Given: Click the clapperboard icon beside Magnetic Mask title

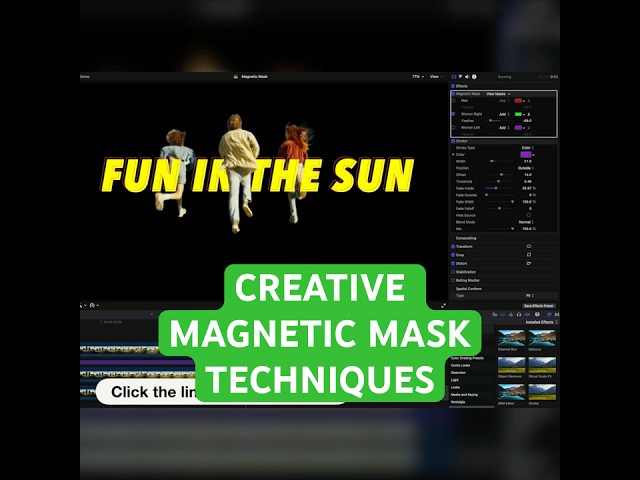Looking at the screenshot, I should pos(236,77).
